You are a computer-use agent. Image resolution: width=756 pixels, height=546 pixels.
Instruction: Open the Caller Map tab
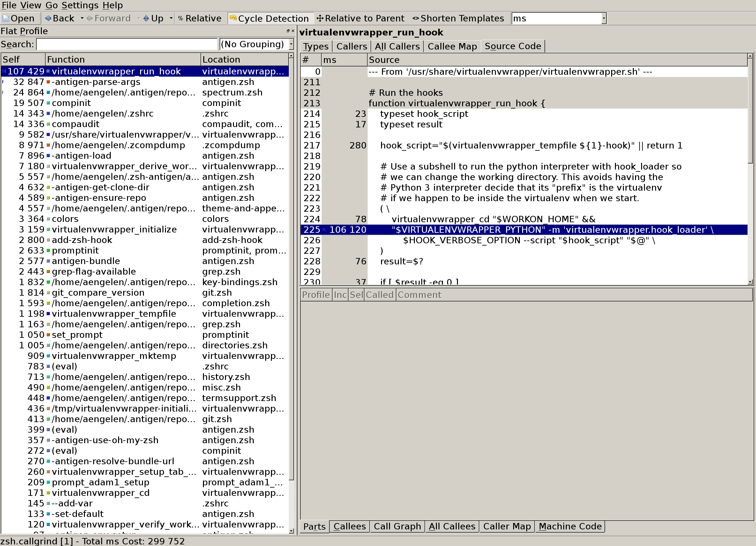(507, 526)
